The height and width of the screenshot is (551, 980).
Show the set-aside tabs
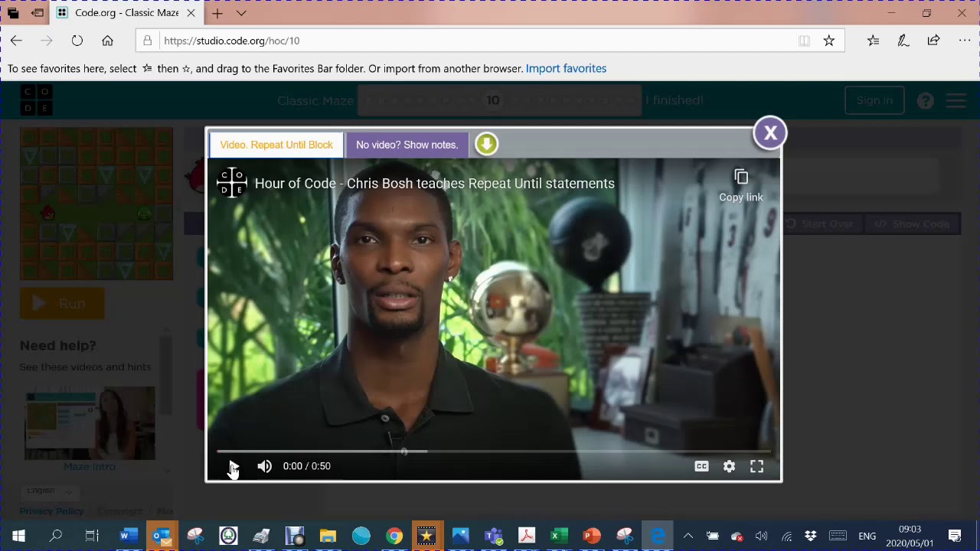coord(13,13)
